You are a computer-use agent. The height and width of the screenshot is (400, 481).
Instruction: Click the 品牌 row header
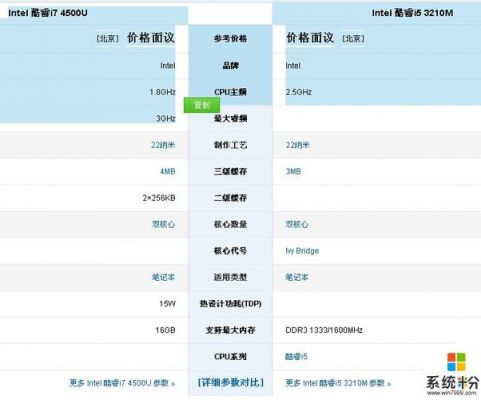tap(230, 65)
